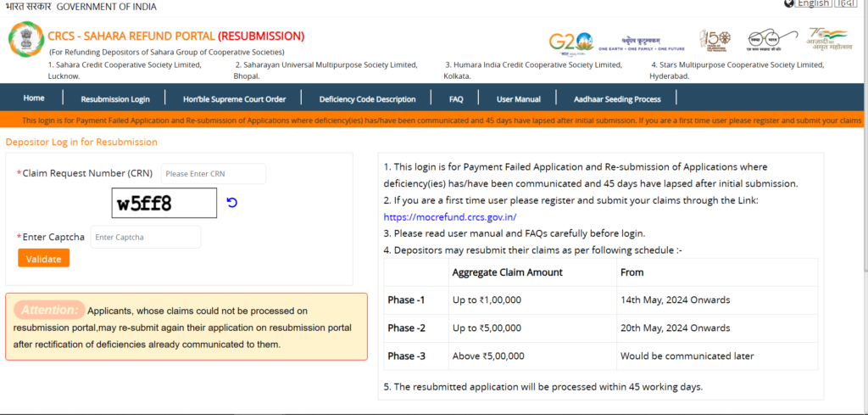The width and height of the screenshot is (868, 415).
Task: Click 'Stars Multipurpose Cooperative Society Limited' text
Action: point(741,65)
